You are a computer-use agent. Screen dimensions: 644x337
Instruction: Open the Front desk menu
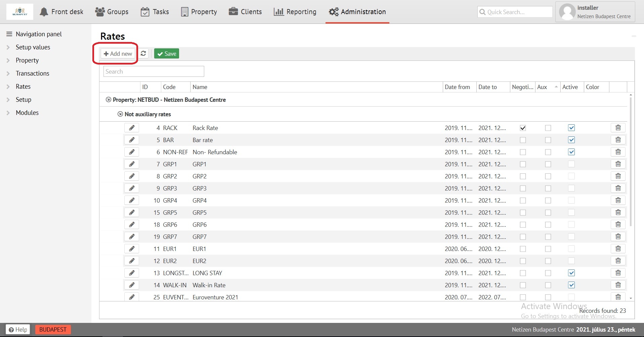(61, 12)
